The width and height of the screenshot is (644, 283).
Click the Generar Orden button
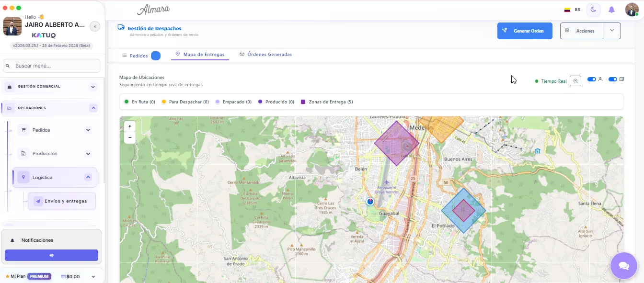tap(525, 31)
